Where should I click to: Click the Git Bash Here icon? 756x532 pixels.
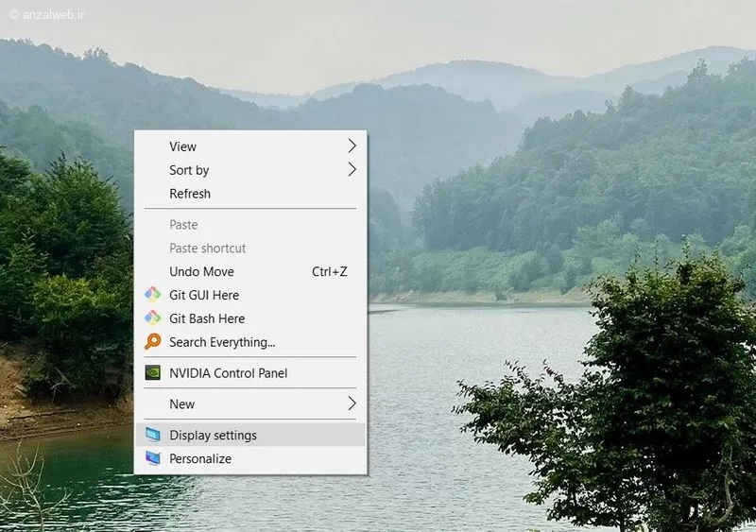153,317
